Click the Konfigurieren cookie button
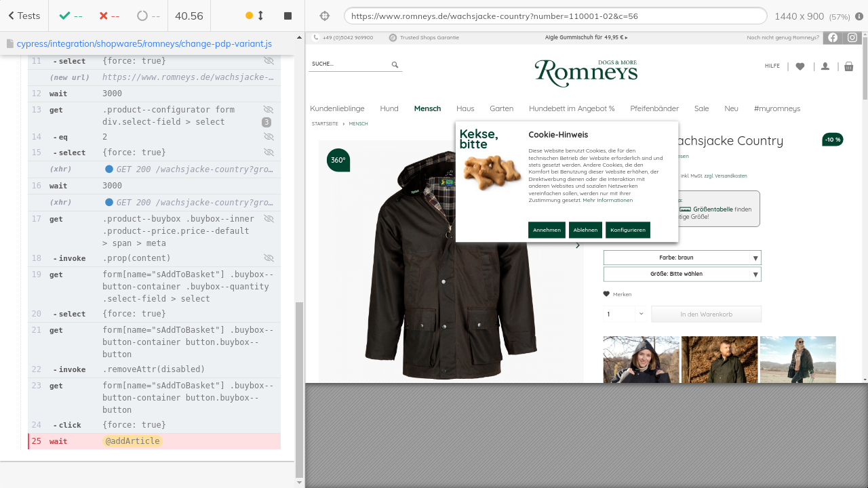Screen dimensions: 868x488 (x=627, y=230)
